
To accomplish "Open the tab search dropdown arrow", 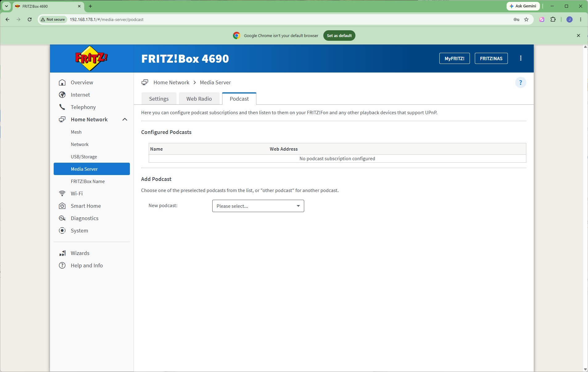I will [x=6, y=6].
